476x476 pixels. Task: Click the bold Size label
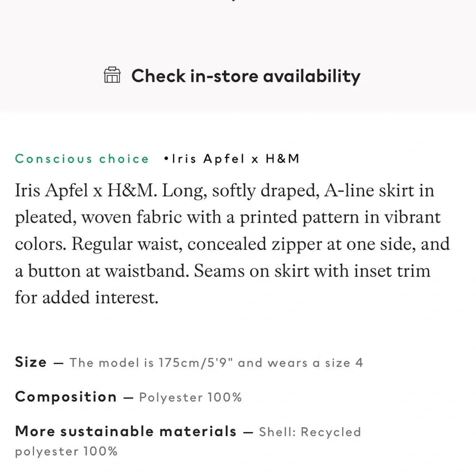pyautogui.click(x=31, y=362)
